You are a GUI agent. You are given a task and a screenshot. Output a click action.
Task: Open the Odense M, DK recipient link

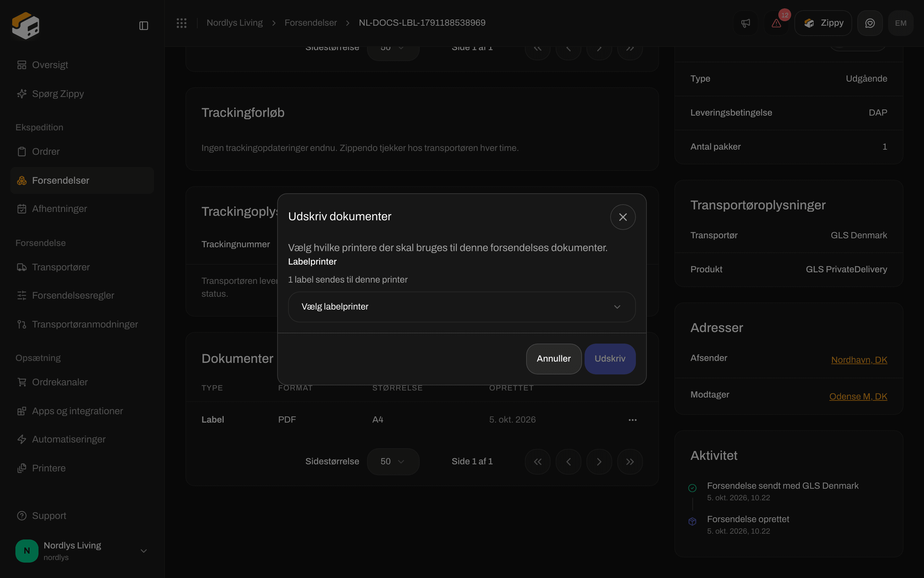[x=858, y=397]
